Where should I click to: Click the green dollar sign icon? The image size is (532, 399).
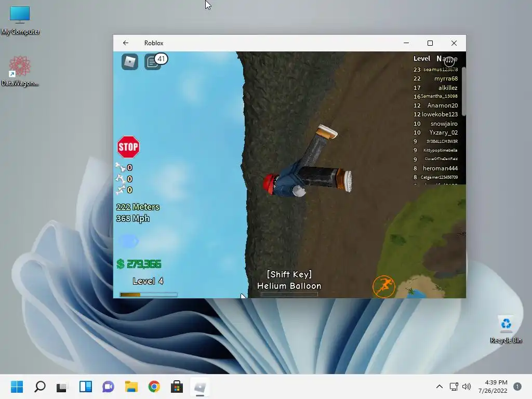point(120,264)
